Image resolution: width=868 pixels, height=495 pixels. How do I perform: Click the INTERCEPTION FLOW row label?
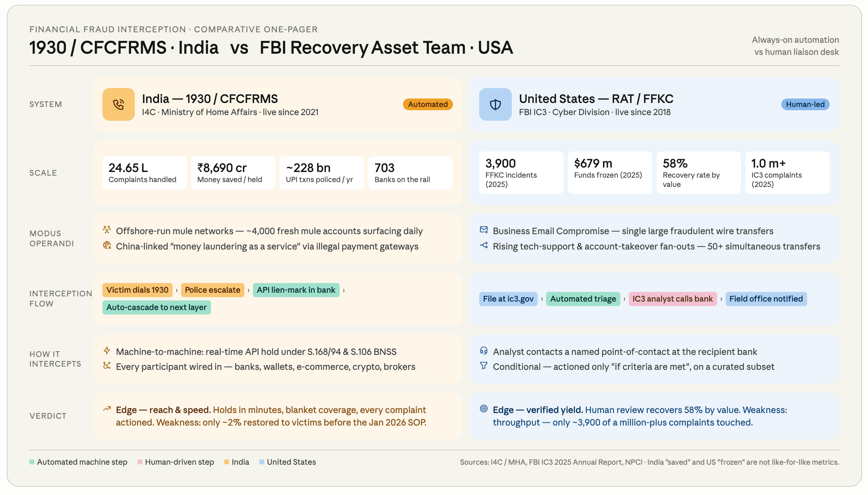pyautogui.click(x=61, y=298)
